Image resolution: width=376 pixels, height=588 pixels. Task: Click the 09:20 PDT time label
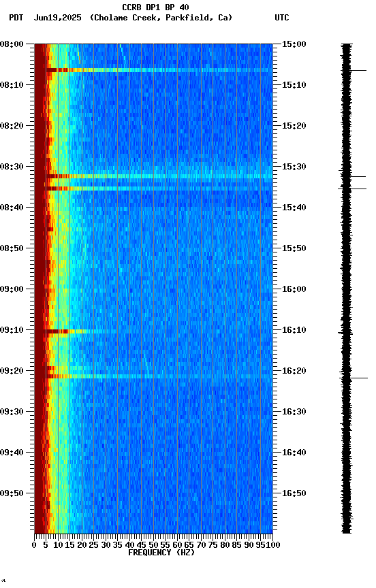tap(12, 371)
